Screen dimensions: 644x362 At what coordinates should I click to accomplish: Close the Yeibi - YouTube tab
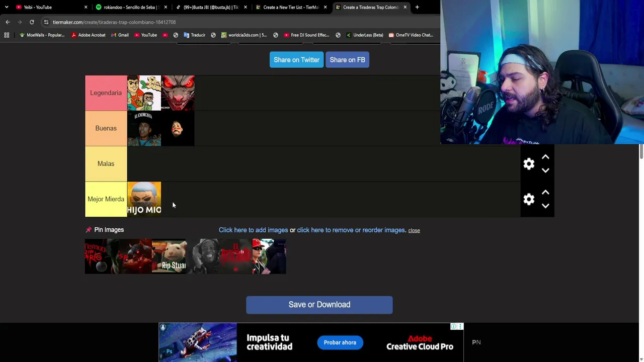point(86,7)
